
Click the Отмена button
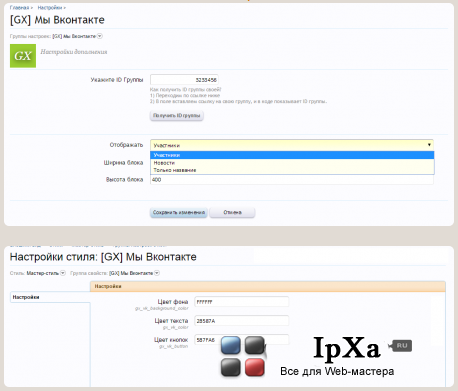pos(232,212)
